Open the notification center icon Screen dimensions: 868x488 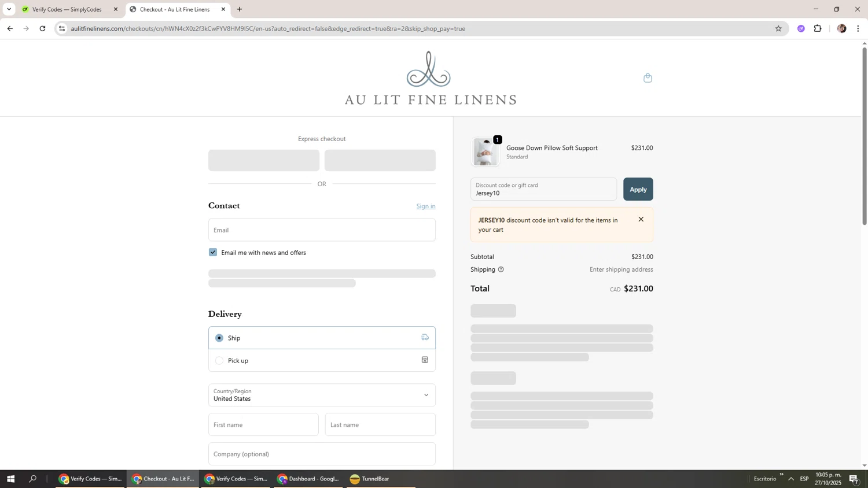tap(854, 479)
